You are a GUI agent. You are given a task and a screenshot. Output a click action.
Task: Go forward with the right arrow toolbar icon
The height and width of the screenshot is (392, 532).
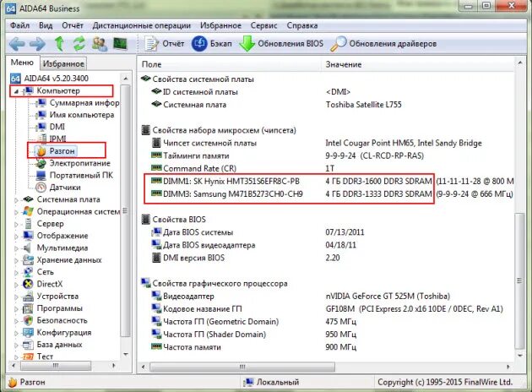click(x=37, y=44)
